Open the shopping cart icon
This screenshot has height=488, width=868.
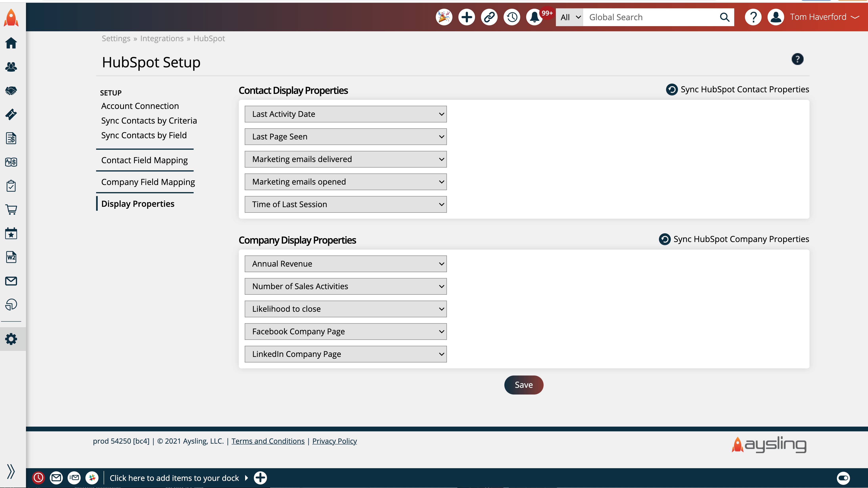click(x=11, y=210)
